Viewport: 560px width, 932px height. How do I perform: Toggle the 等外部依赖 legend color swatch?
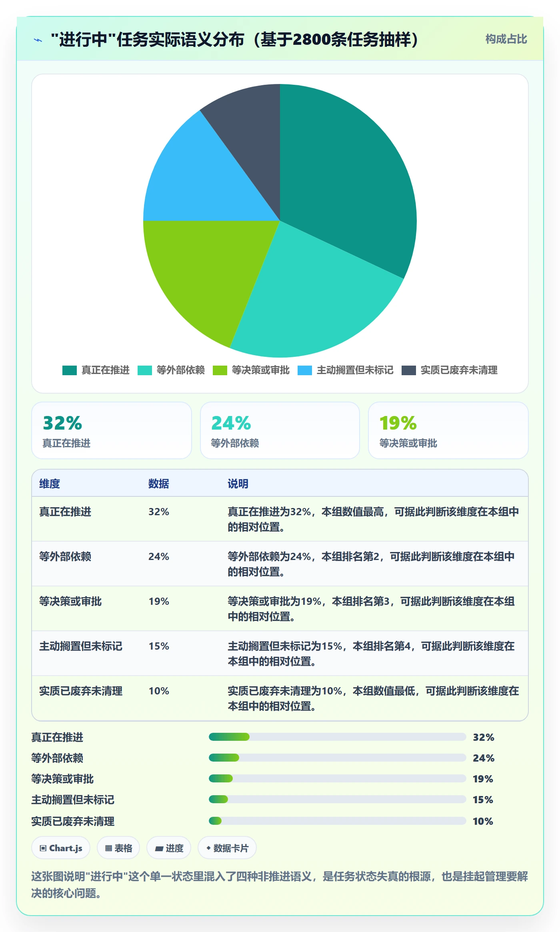coord(144,370)
